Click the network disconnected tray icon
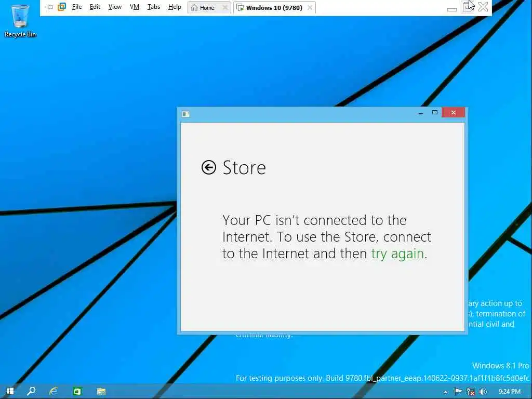This screenshot has height=399, width=532. [x=471, y=392]
